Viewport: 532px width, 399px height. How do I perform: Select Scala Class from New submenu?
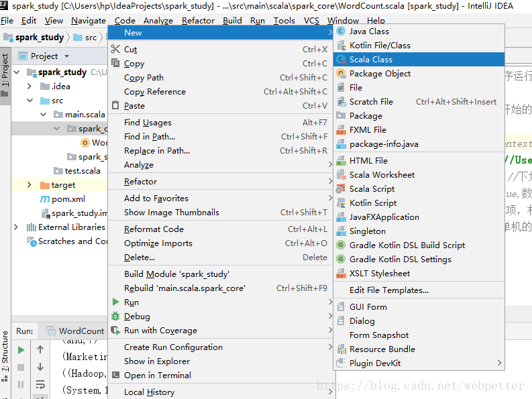coord(370,60)
